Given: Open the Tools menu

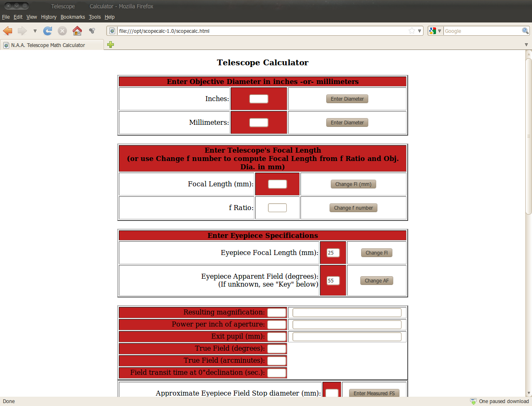Looking at the screenshot, I should pos(94,17).
